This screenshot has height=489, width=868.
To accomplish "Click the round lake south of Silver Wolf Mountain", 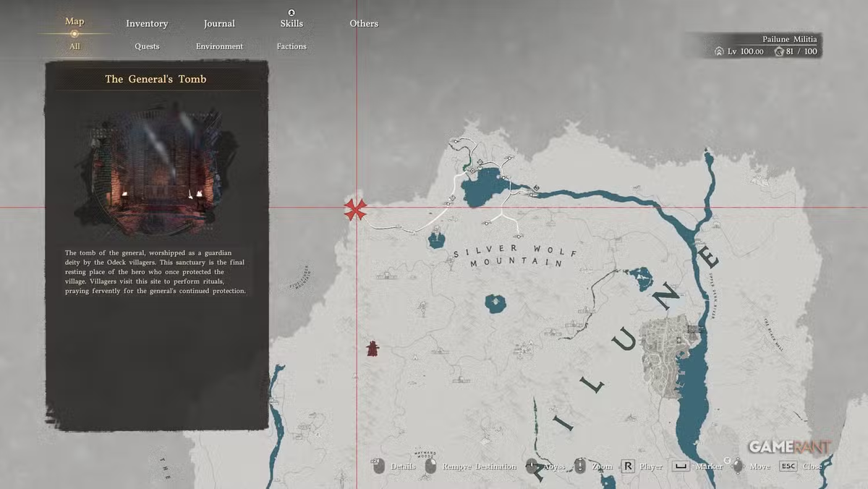I will click(495, 304).
